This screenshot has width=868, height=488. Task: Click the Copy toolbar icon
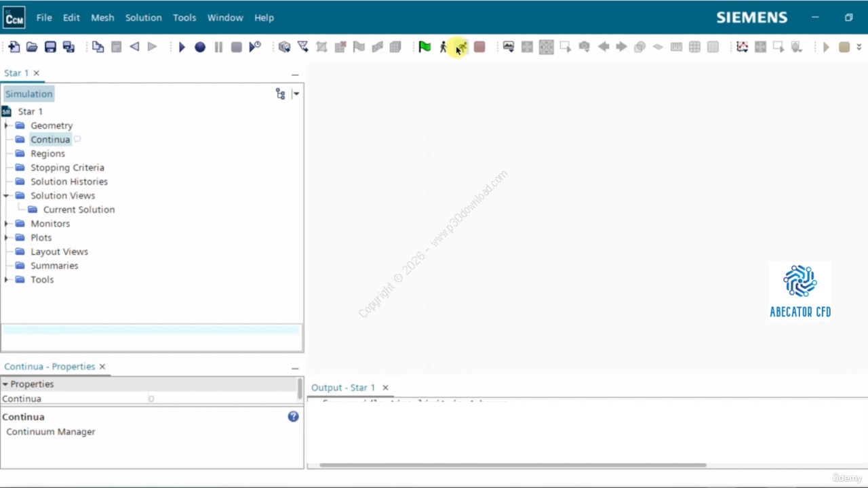pyautogui.click(x=98, y=47)
